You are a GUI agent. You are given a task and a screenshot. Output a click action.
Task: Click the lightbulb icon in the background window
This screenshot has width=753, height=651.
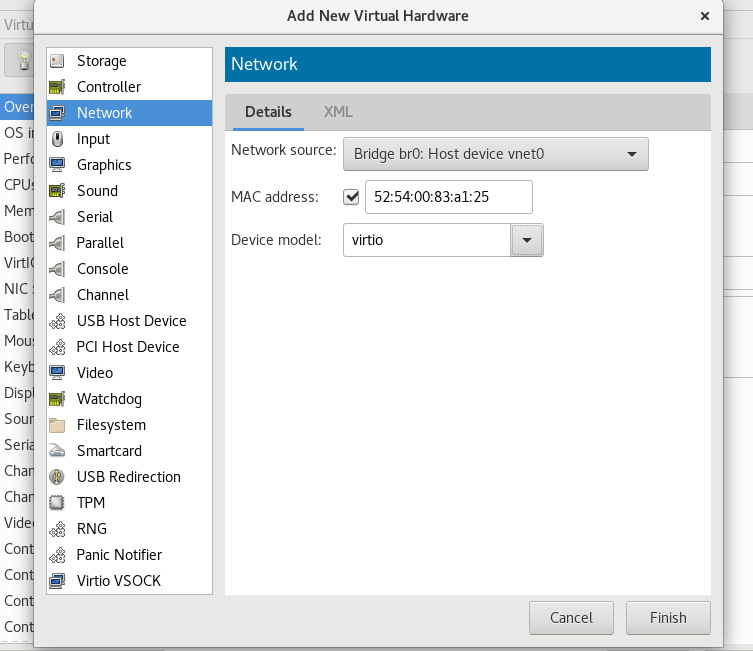[x=23, y=60]
